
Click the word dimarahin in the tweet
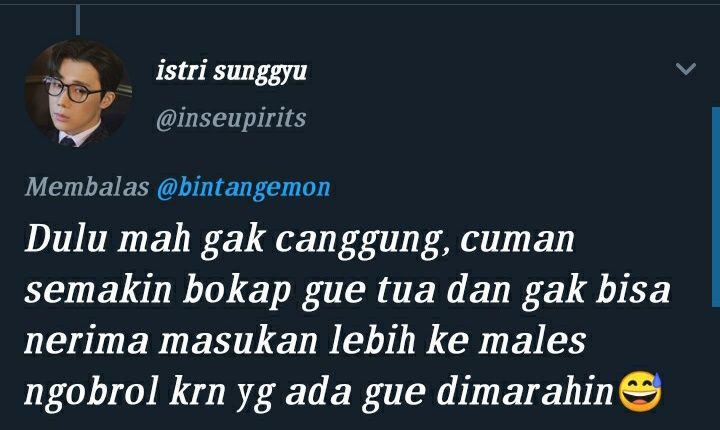coord(525,391)
